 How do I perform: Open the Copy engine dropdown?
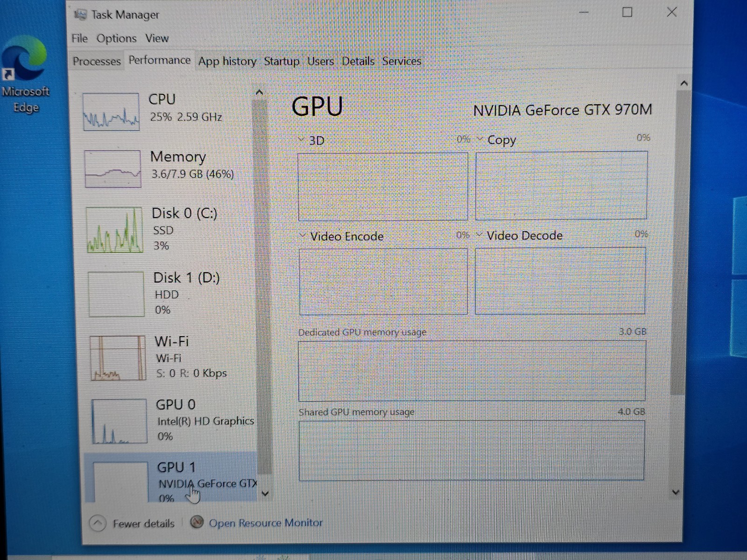coord(479,139)
